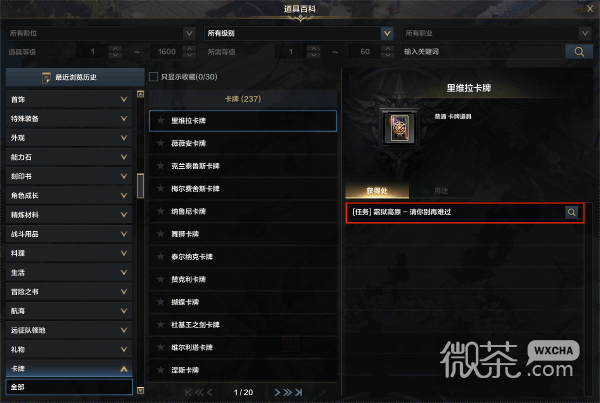The image size is (600, 403).
Task: Star the 纳鲁尼卡牌 entry
Action: point(161,211)
